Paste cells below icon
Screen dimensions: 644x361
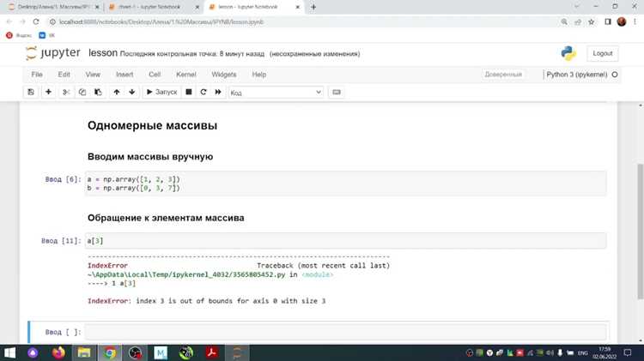(98, 93)
